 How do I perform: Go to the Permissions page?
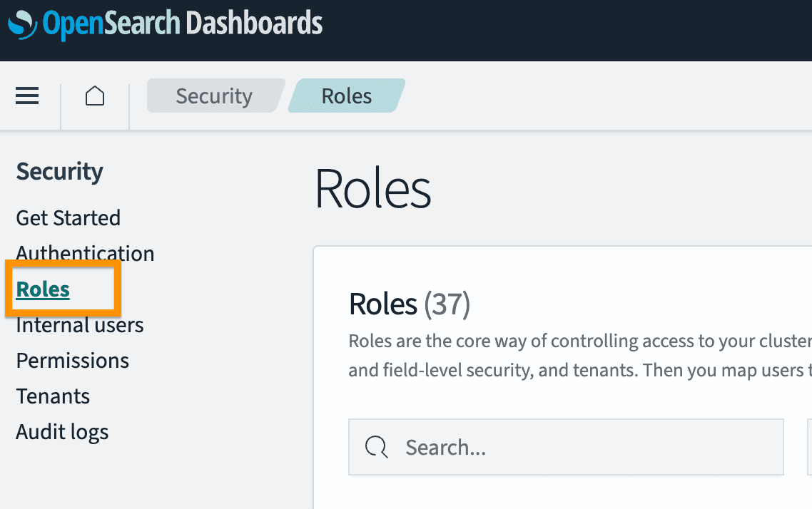tap(73, 361)
